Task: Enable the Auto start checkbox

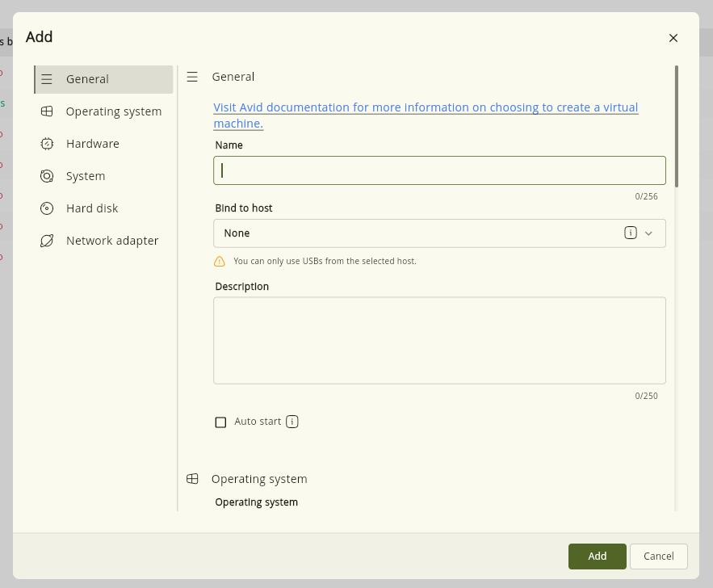Action: click(x=220, y=422)
